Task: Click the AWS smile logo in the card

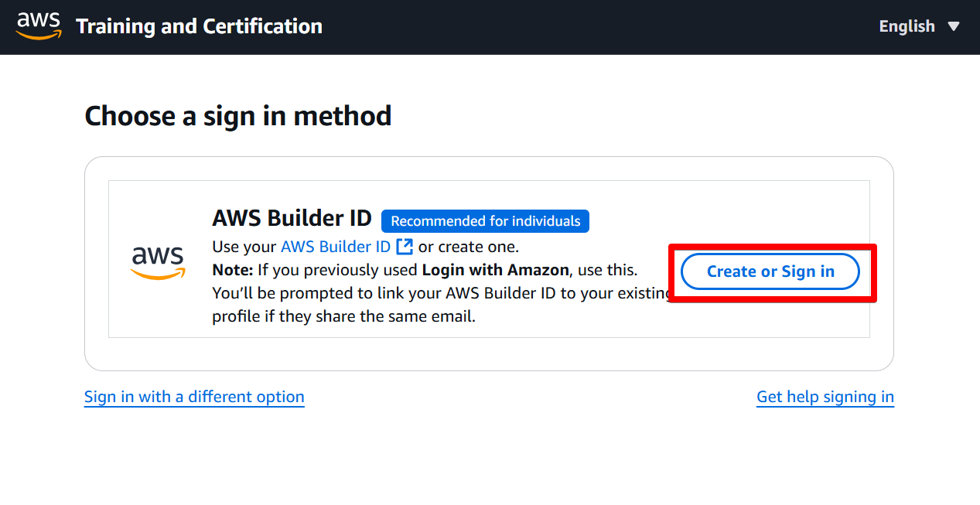Action: 158,261
